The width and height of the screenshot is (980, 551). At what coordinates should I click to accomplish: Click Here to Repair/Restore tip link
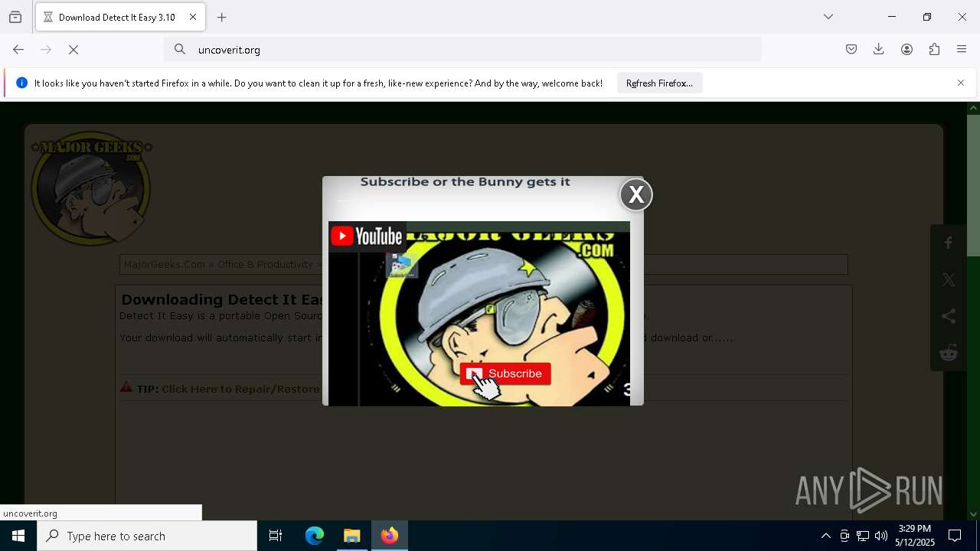point(240,389)
